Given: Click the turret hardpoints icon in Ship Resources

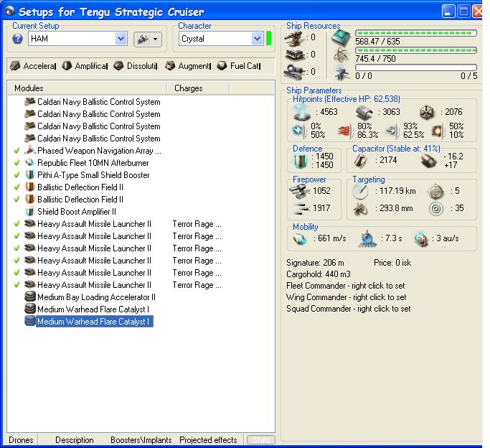Looking at the screenshot, I should (x=293, y=39).
